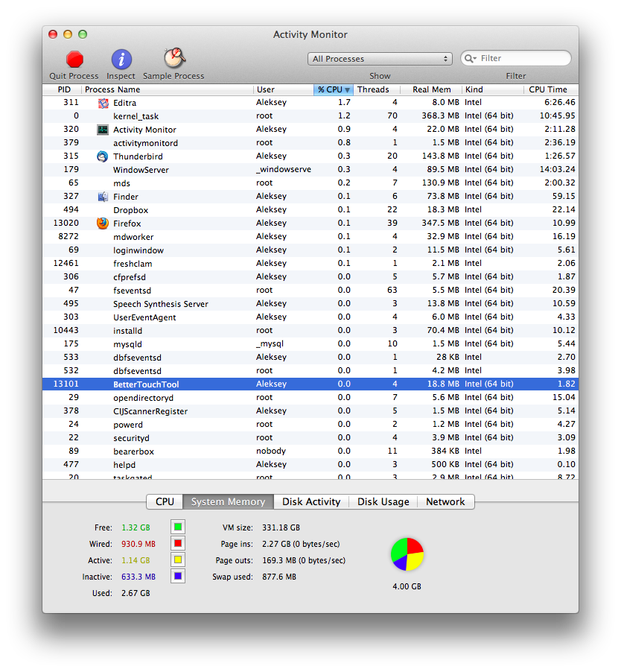Click the VM size 331.18 GB value
Viewport: 621px width, 672px height.
click(x=281, y=527)
